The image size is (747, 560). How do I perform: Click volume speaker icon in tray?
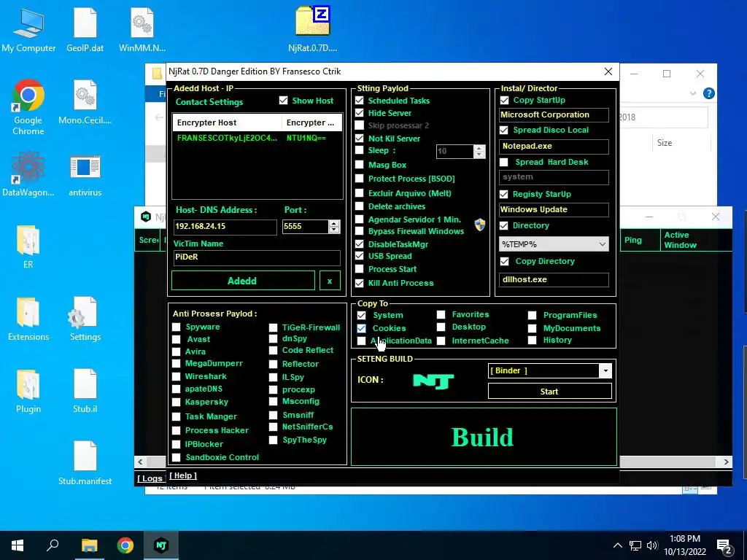[652, 545]
